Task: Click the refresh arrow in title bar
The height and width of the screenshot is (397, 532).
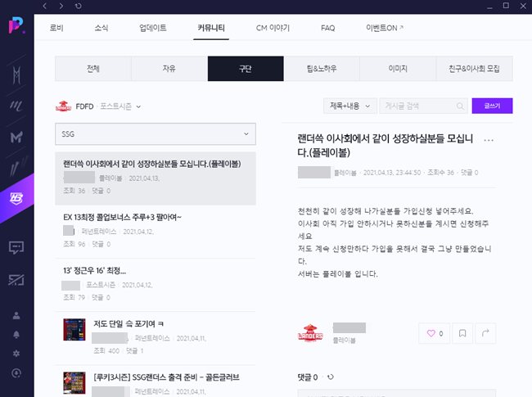Action: pyautogui.click(x=77, y=6)
